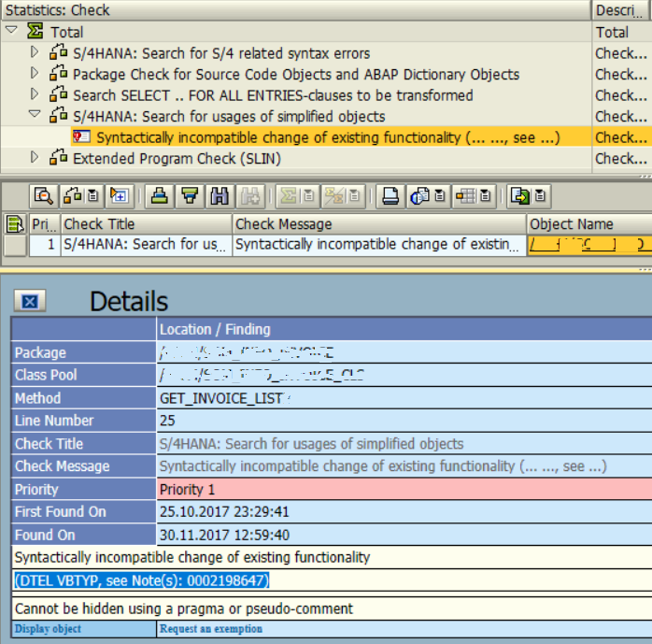The width and height of the screenshot is (652, 644).
Task: Click the Check Title column header
Action: (147, 224)
